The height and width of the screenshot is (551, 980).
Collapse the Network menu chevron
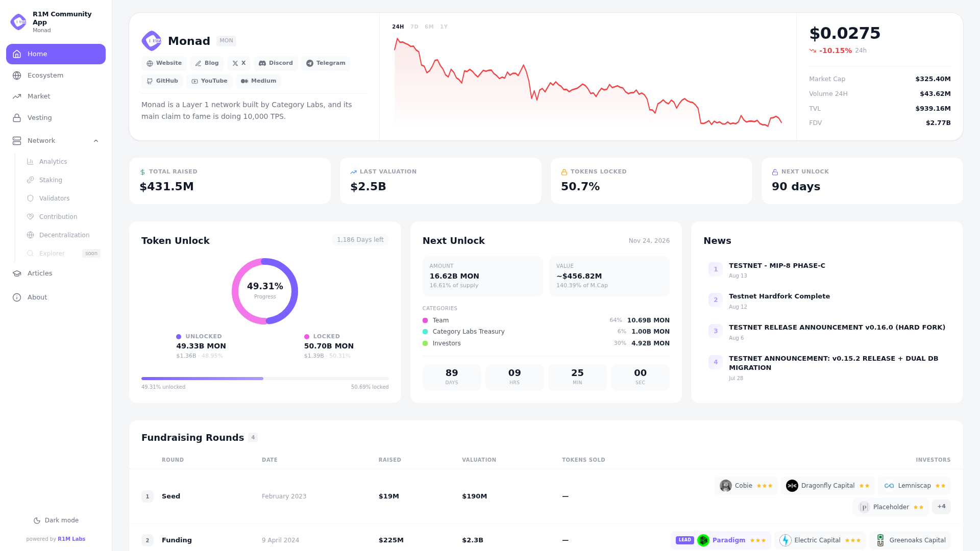coord(96,141)
